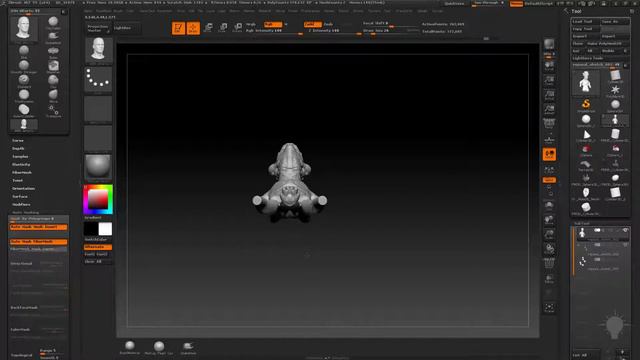Activate the Edit mode button
This screenshot has width=640, height=360.
tap(178, 28)
